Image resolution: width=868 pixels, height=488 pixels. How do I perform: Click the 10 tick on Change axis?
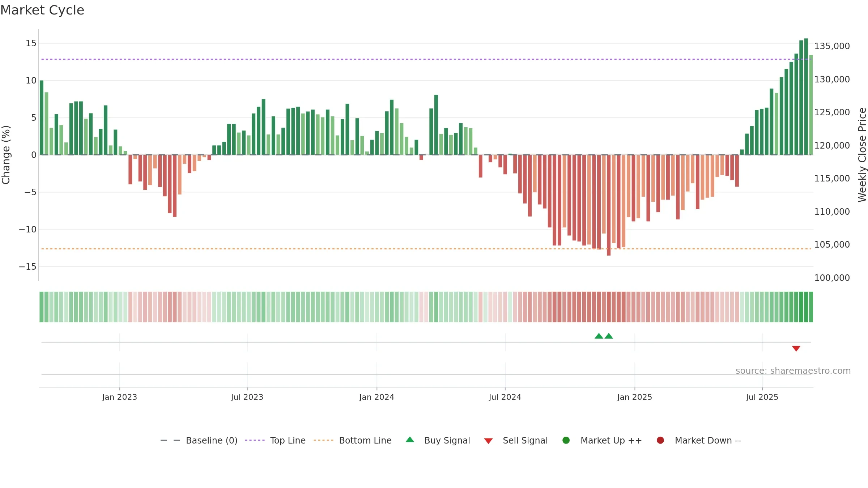tap(31, 81)
